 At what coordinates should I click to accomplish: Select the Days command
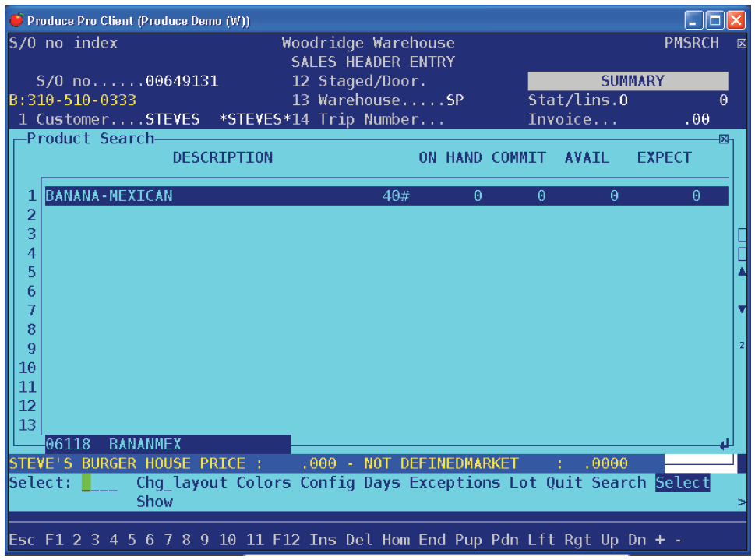click(x=382, y=482)
